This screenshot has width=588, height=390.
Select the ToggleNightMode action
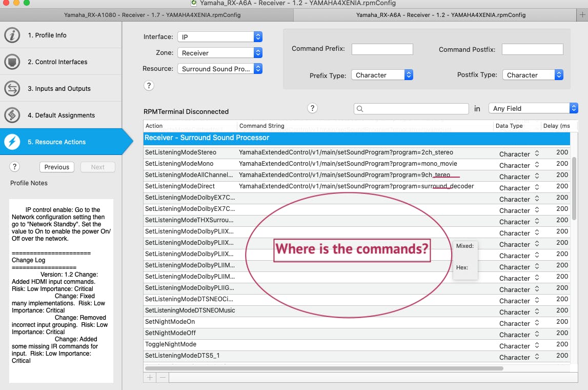pos(171,344)
